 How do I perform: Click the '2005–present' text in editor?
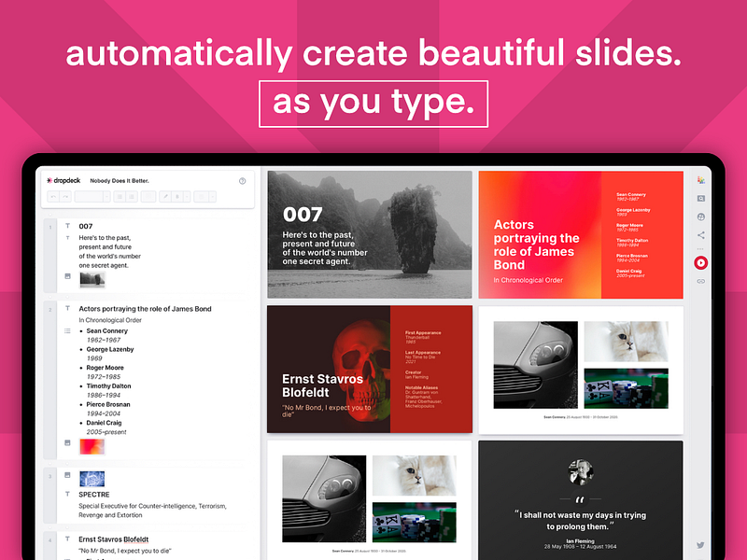point(106,432)
